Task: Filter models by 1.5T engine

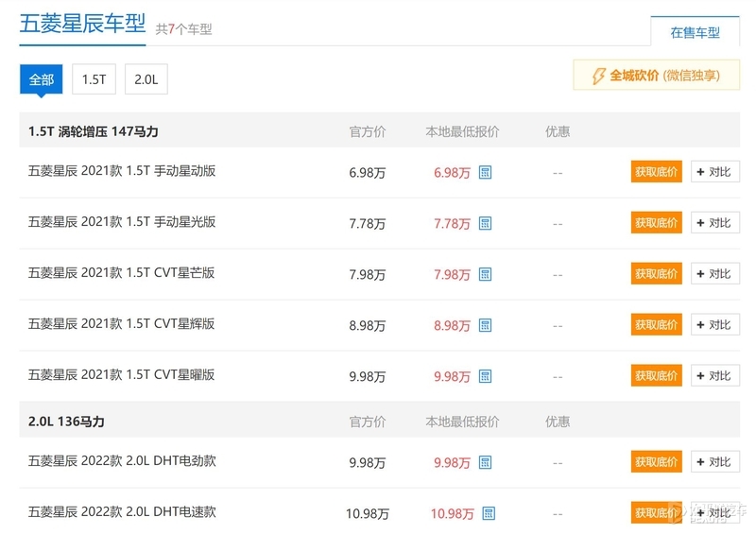Action: coord(94,79)
